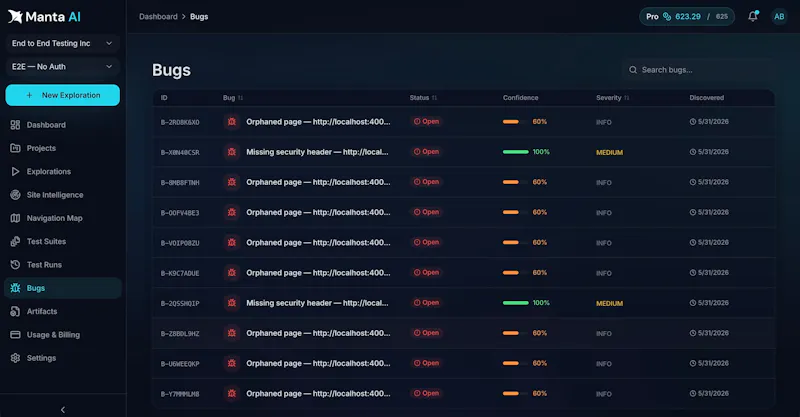
Task: Click the ID B-OOFV48E3 cell
Action: 180,213
